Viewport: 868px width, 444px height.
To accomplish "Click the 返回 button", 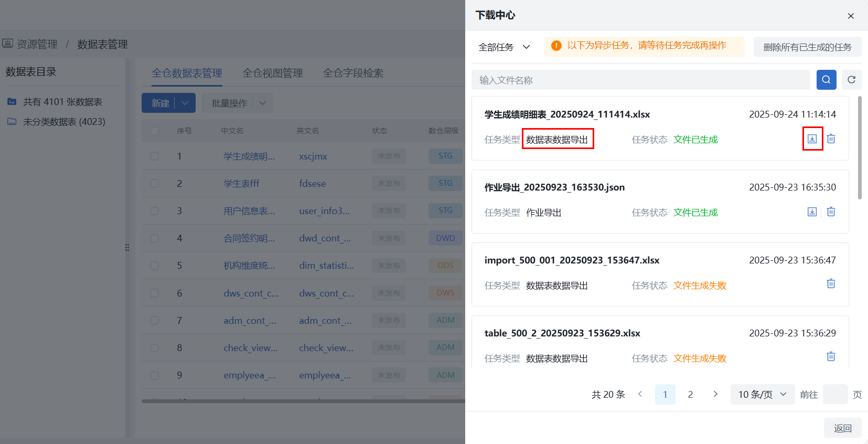I will (x=842, y=428).
